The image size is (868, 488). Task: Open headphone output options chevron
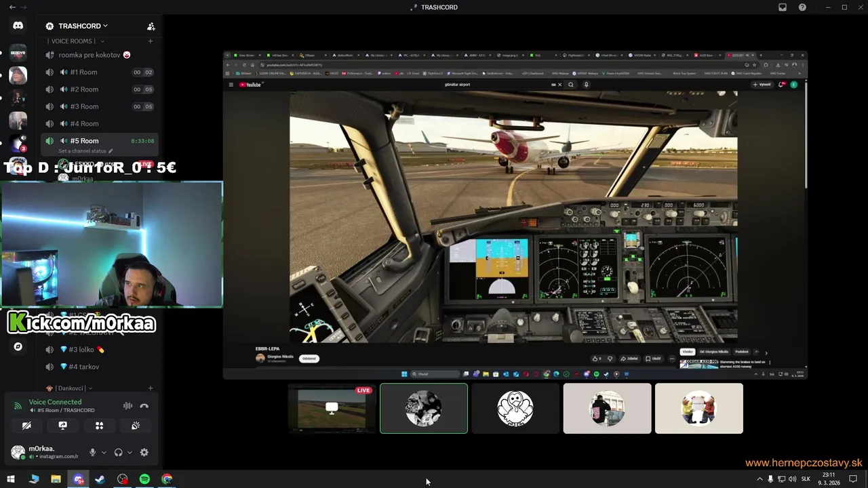coord(130,452)
